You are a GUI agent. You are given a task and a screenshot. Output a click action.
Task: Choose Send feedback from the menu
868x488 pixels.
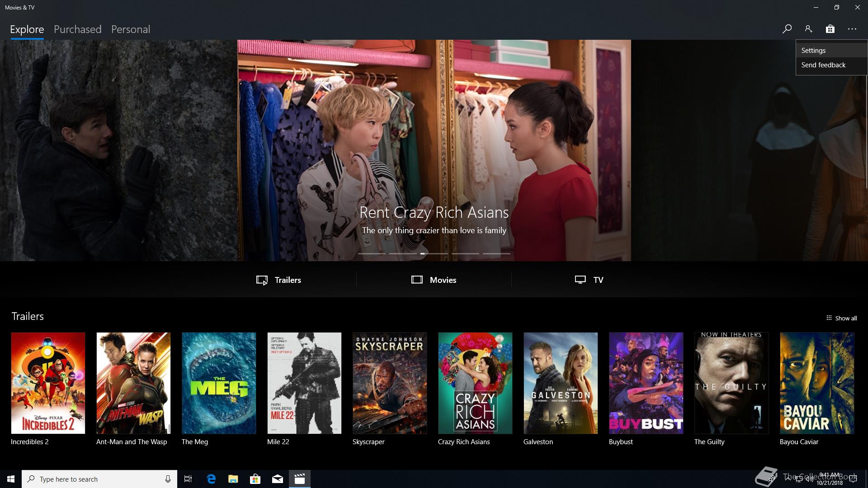831,65
